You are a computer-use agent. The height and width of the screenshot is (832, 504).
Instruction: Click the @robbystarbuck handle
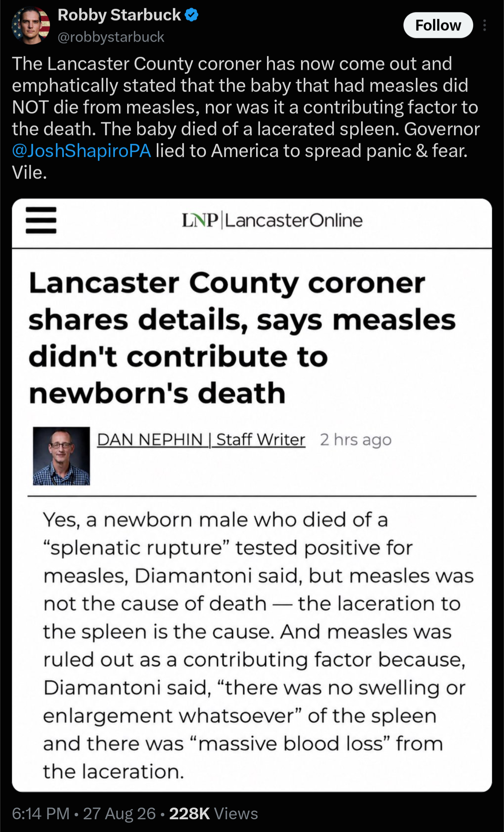tap(111, 37)
